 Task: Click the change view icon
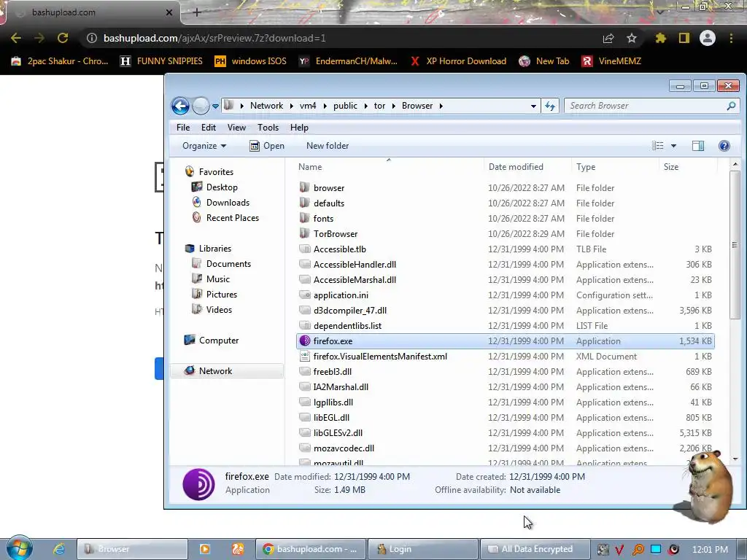657,146
